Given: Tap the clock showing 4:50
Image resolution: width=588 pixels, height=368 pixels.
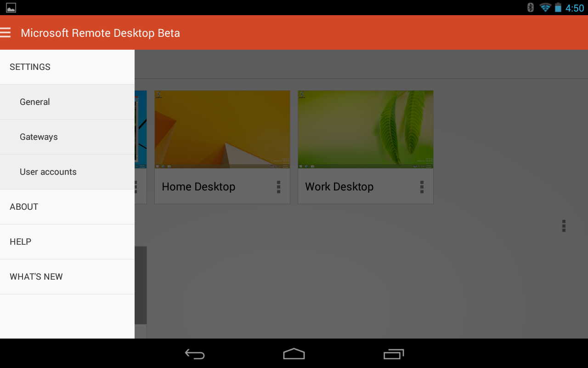Looking at the screenshot, I should [x=575, y=8].
